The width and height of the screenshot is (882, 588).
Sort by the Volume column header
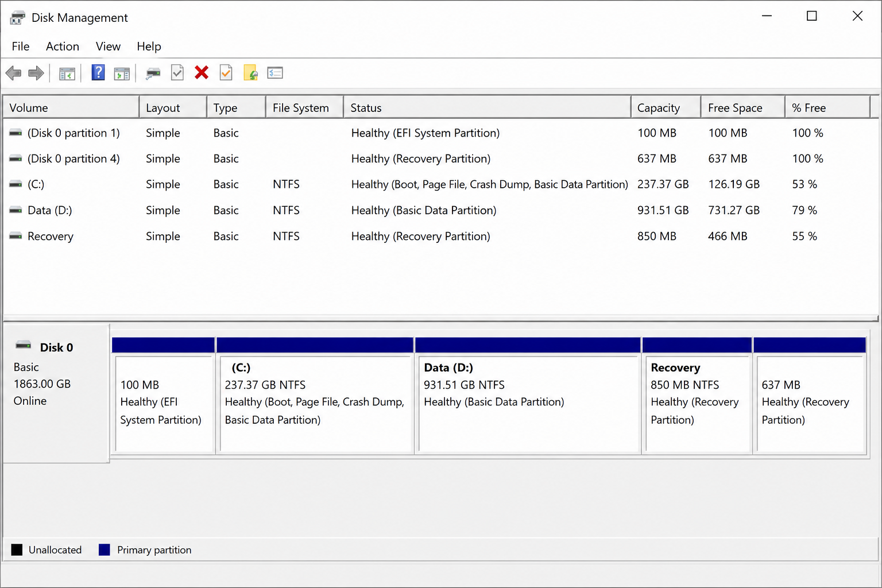71,107
